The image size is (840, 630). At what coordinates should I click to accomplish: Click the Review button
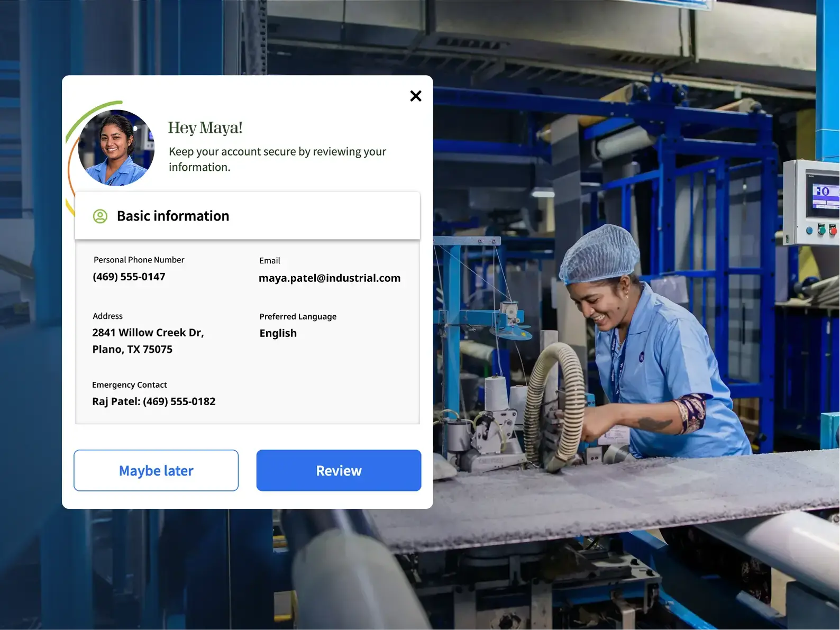click(x=339, y=470)
